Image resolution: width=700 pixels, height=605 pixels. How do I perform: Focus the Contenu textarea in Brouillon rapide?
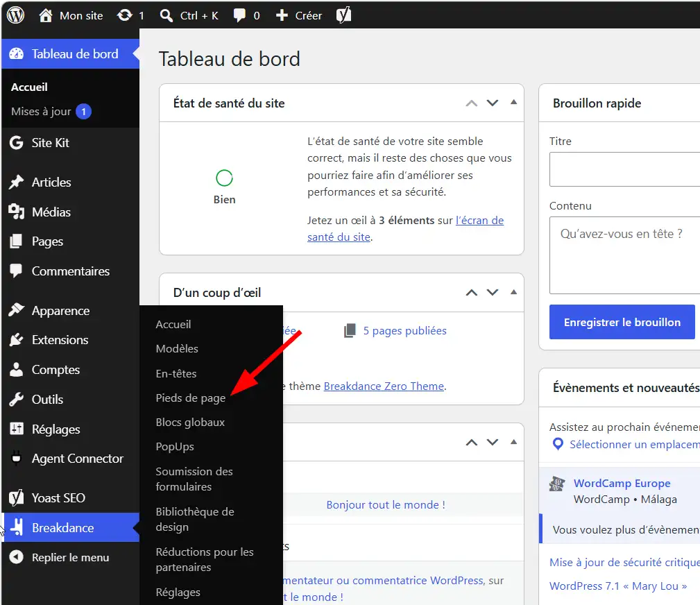(624, 255)
